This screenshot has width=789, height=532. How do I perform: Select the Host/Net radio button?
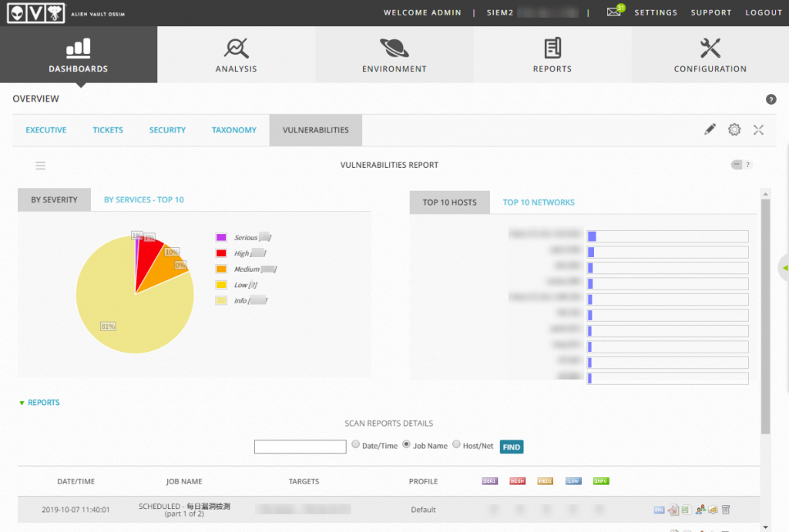pyautogui.click(x=456, y=444)
